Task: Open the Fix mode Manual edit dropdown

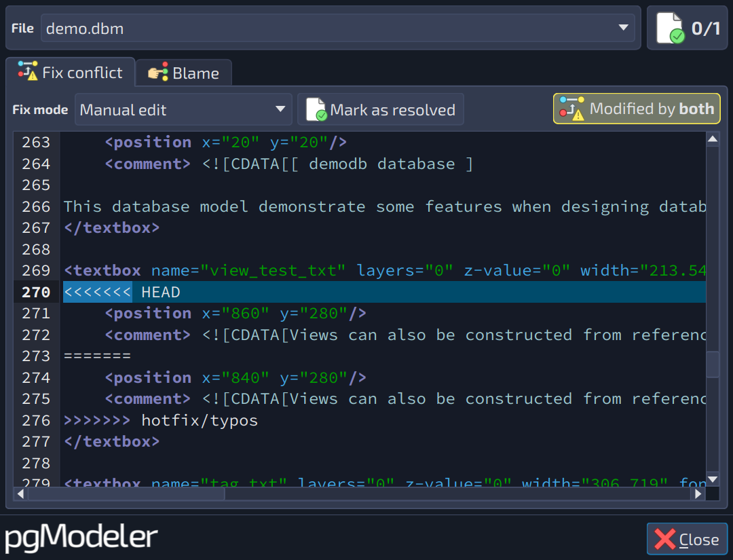Action: click(x=183, y=109)
